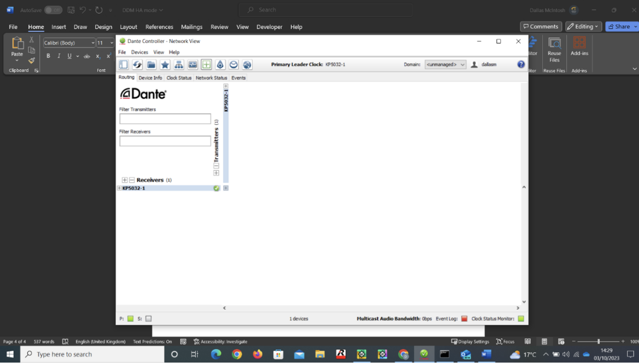Click the green checkmark beside KP5032-1

coord(216,188)
